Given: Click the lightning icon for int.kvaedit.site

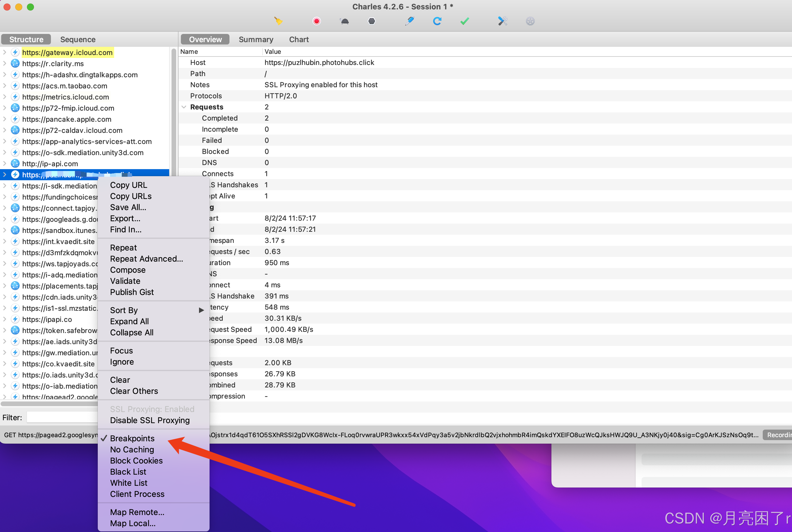Looking at the screenshot, I should coord(15,242).
